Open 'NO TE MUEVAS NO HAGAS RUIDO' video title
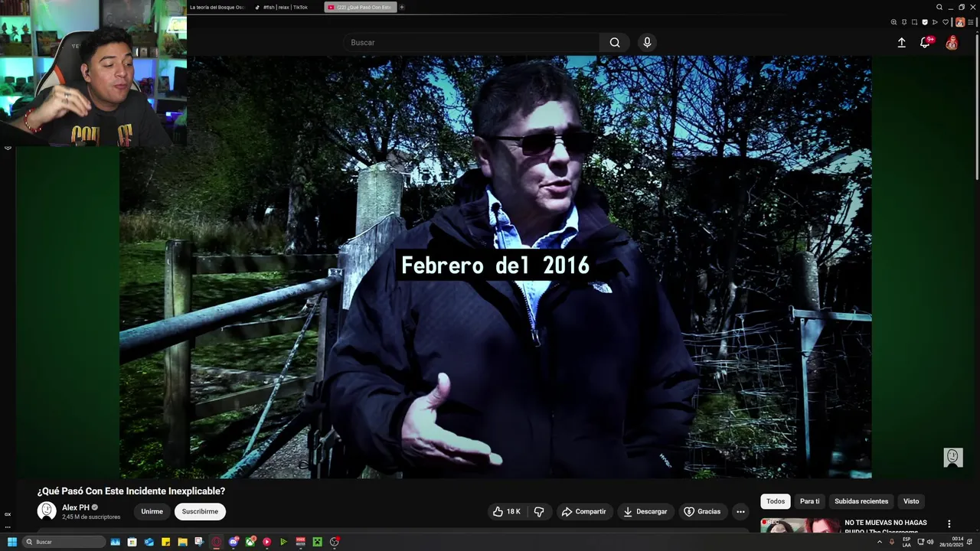Image resolution: width=980 pixels, height=551 pixels. [885, 527]
